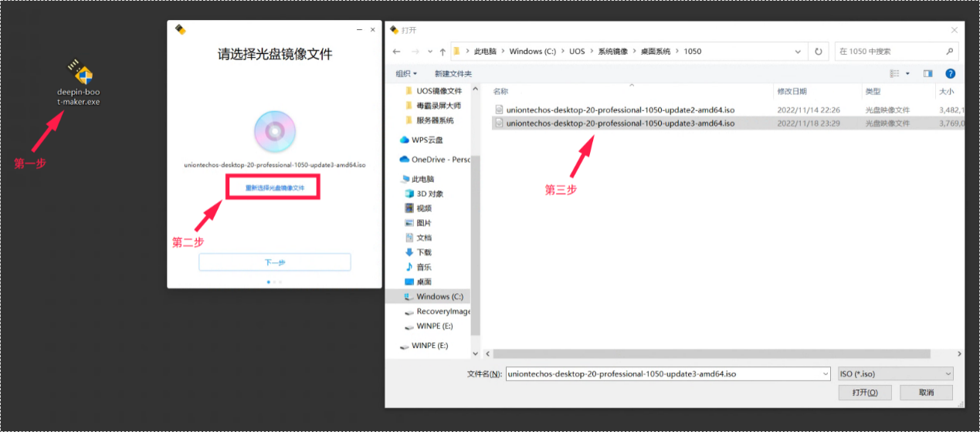
Task: Change the file view layout icon
Action: 895,73
